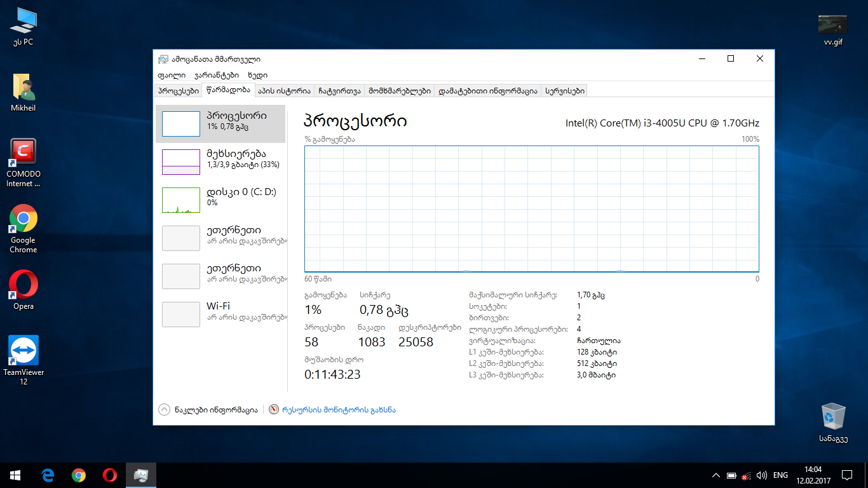
Task: Click the პროცესორი heading above the graph
Action: coord(356,121)
